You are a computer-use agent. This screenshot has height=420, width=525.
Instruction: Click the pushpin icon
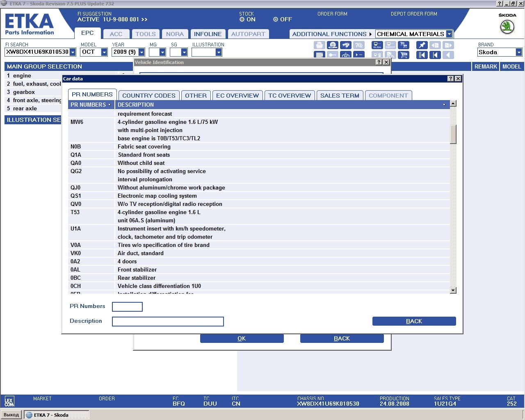click(422, 45)
